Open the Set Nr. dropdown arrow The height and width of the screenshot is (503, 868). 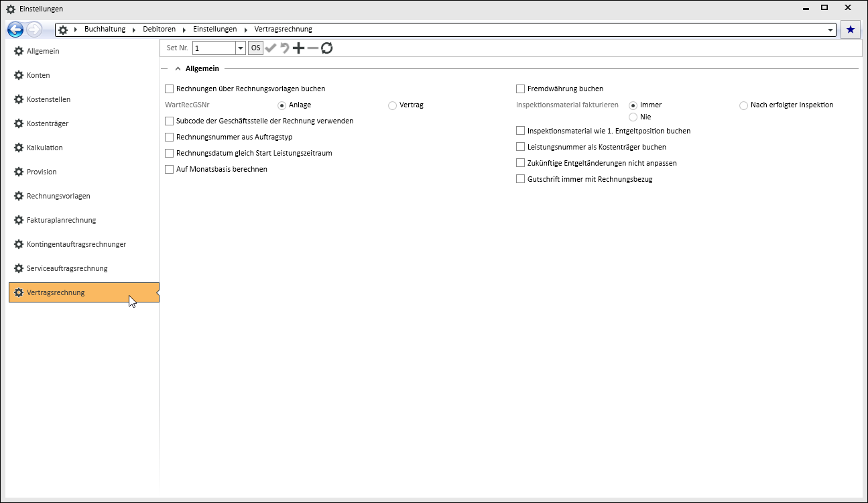point(241,48)
